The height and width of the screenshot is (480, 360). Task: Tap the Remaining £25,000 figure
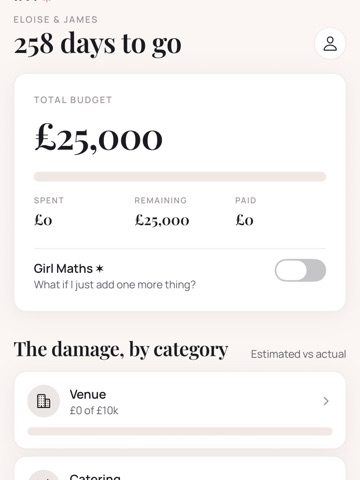click(x=162, y=221)
